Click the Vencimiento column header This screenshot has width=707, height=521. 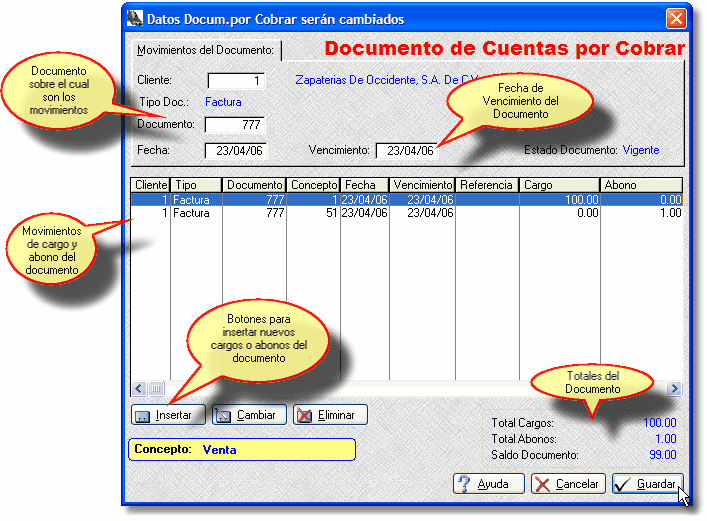point(422,185)
